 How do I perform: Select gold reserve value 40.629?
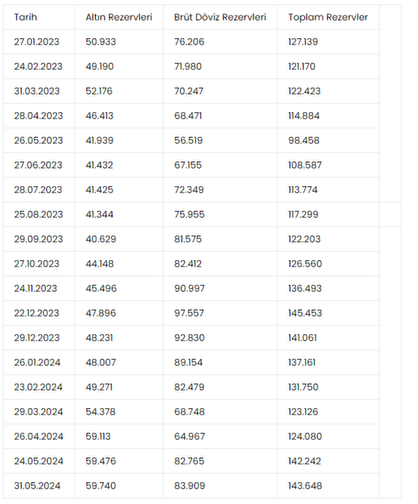pos(101,239)
